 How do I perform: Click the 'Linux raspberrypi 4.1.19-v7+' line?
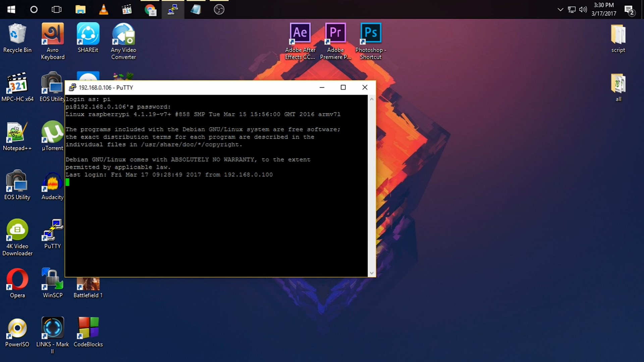pyautogui.click(x=203, y=114)
